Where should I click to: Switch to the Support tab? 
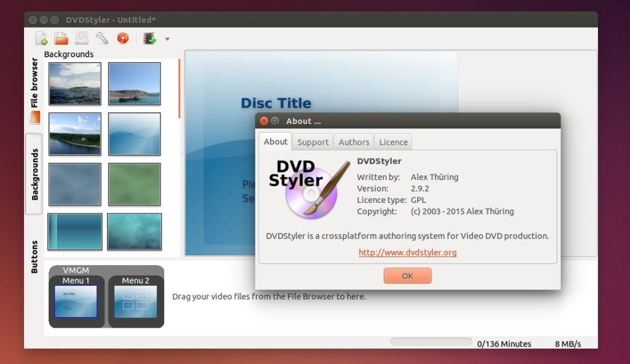click(313, 142)
